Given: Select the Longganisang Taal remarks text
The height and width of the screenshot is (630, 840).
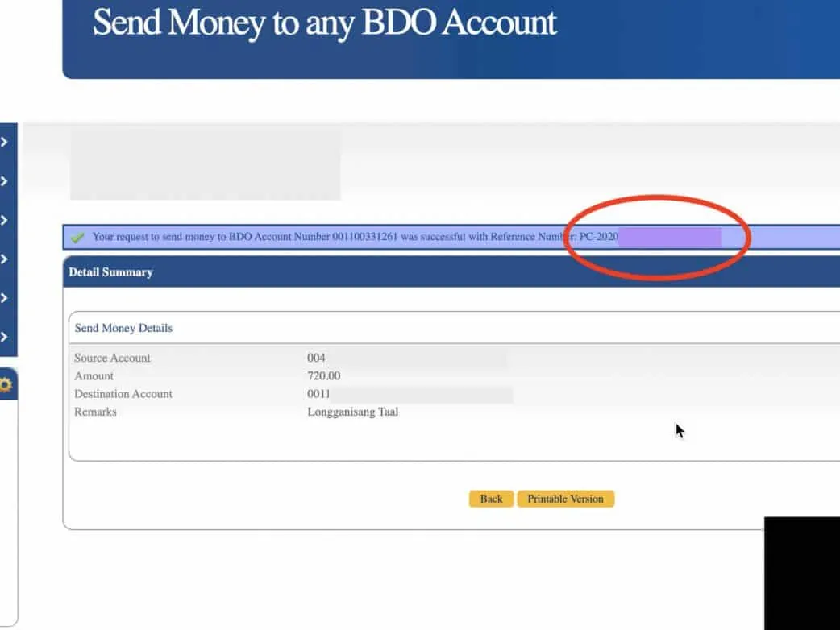Looking at the screenshot, I should point(352,412).
